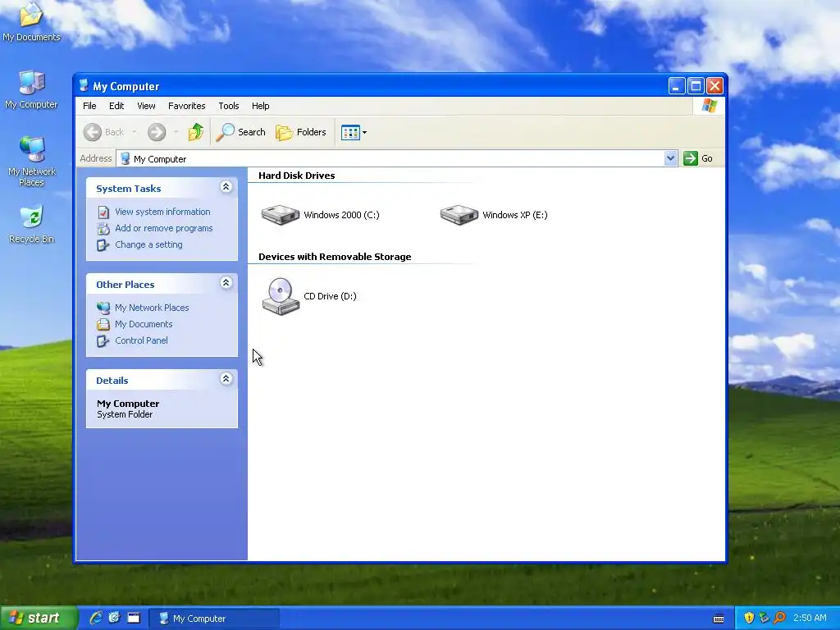Click the Add or remove programs icon
Image resolution: width=840 pixels, height=630 pixels.
103,229
